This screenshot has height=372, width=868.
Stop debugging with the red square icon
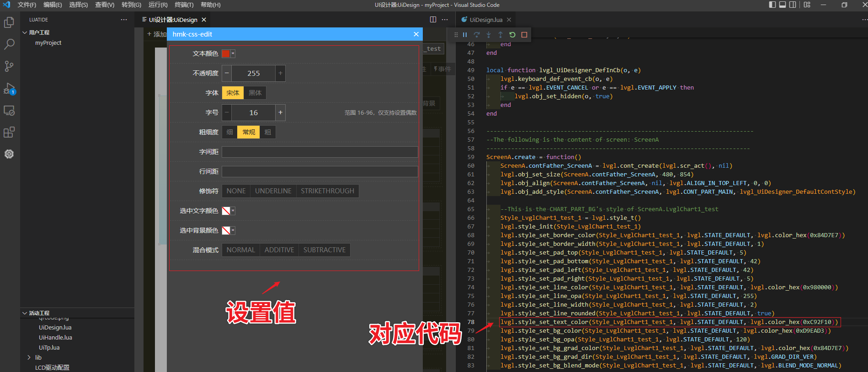point(524,35)
